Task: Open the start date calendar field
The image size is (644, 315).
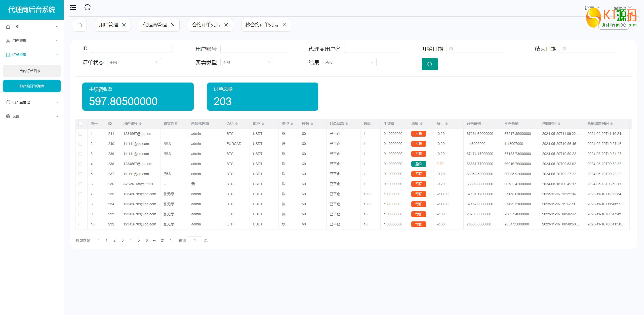Action: (x=474, y=49)
